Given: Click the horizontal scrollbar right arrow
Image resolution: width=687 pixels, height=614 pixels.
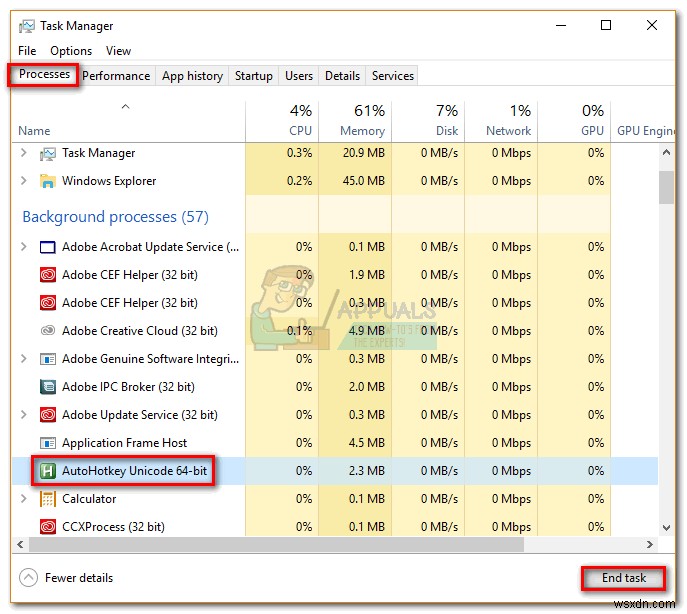Looking at the screenshot, I should [650, 544].
